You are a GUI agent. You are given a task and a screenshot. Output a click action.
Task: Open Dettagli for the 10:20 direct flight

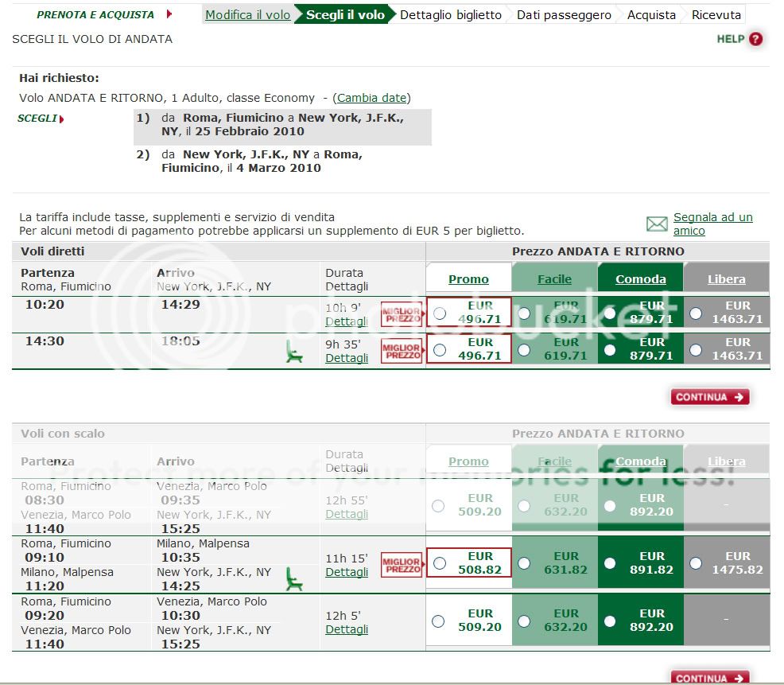click(x=347, y=321)
